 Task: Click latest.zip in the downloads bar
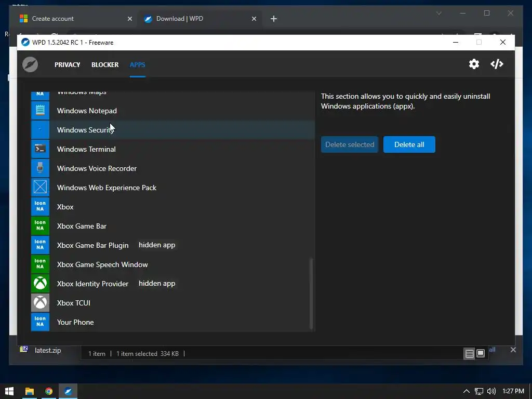click(x=47, y=351)
